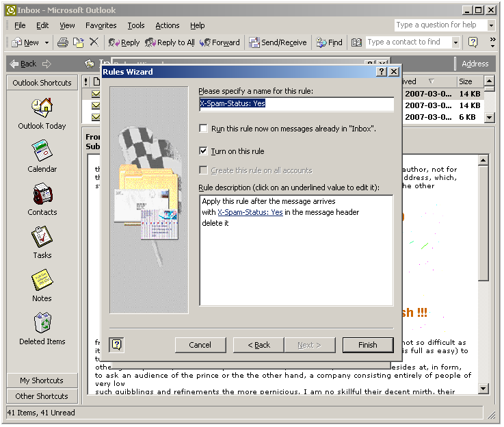The height and width of the screenshot is (427, 504).
Task: Open the Address Book icon
Action: 356,42
